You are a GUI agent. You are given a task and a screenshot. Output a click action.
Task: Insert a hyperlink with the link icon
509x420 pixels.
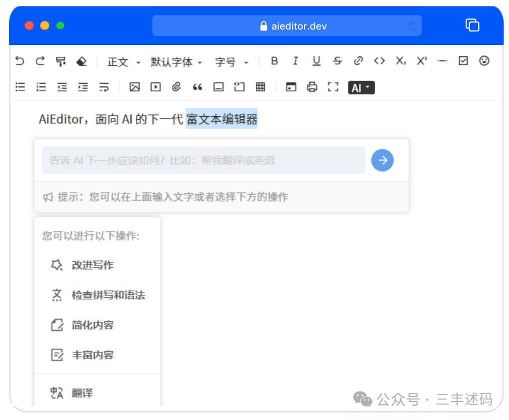point(358,61)
